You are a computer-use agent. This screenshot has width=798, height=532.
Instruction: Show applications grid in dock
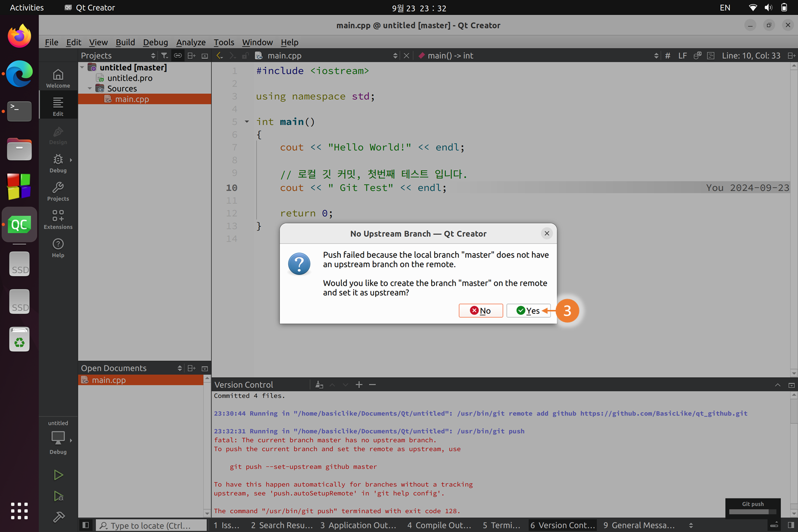coord(19,511)
